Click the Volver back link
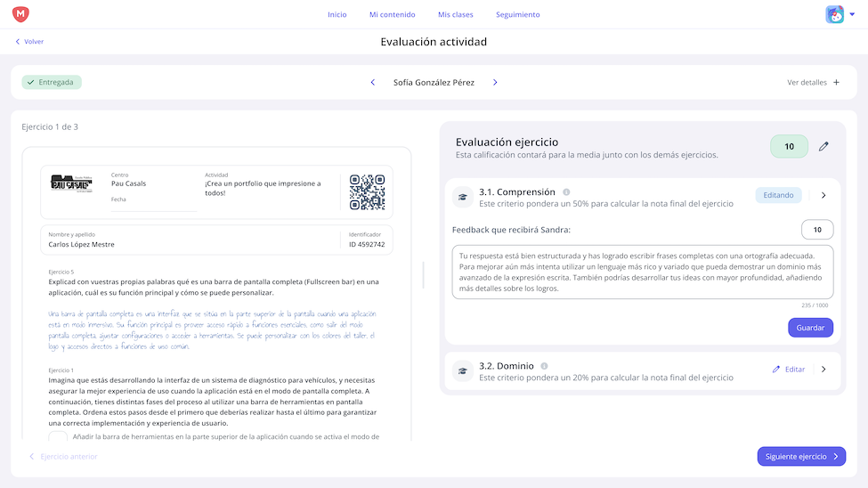Image resolution: width=868 pixels, height=488 pixels. tap(29, 42)
